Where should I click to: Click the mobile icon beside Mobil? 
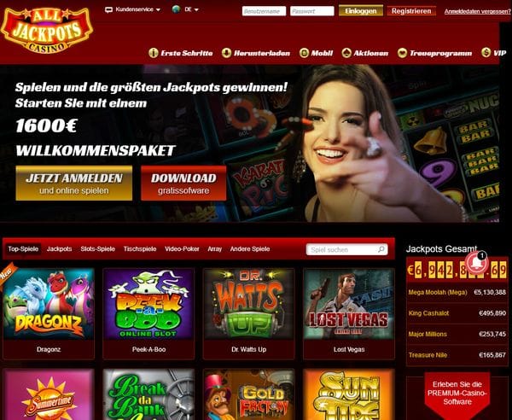304,53
